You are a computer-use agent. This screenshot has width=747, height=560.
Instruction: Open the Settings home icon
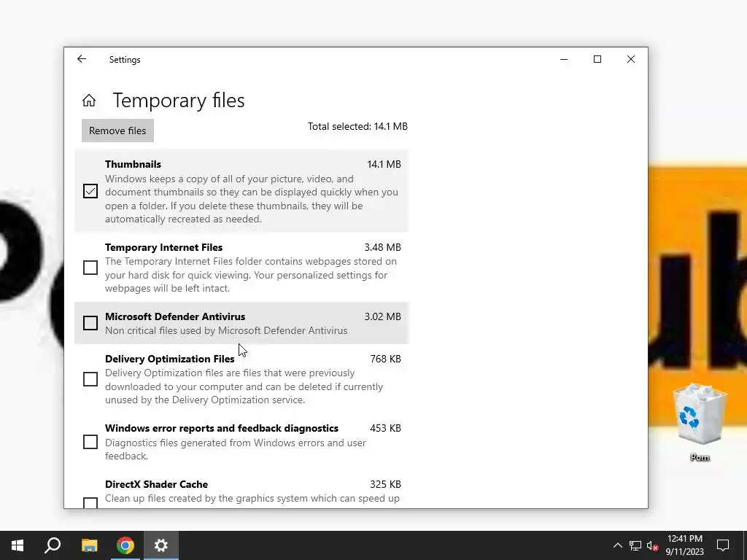click(88, 101)
